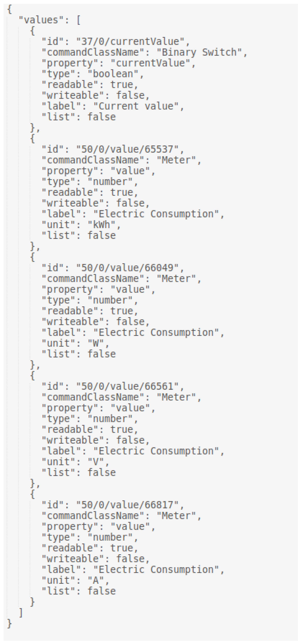Click the "values" key at the top
The width and height of the screenshot is (301, 644).
(x=41, y=20)
